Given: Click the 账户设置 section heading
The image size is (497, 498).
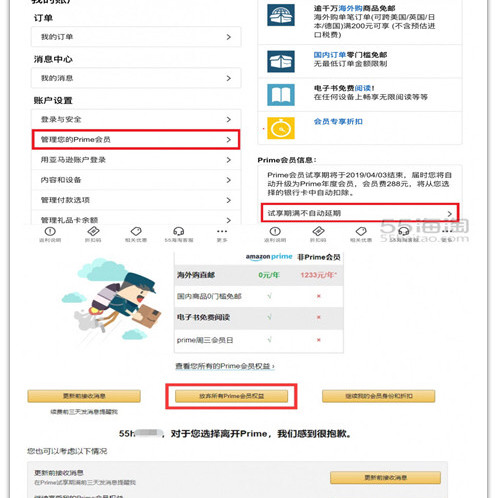Looking at the screenshot, I should point(53,100).
